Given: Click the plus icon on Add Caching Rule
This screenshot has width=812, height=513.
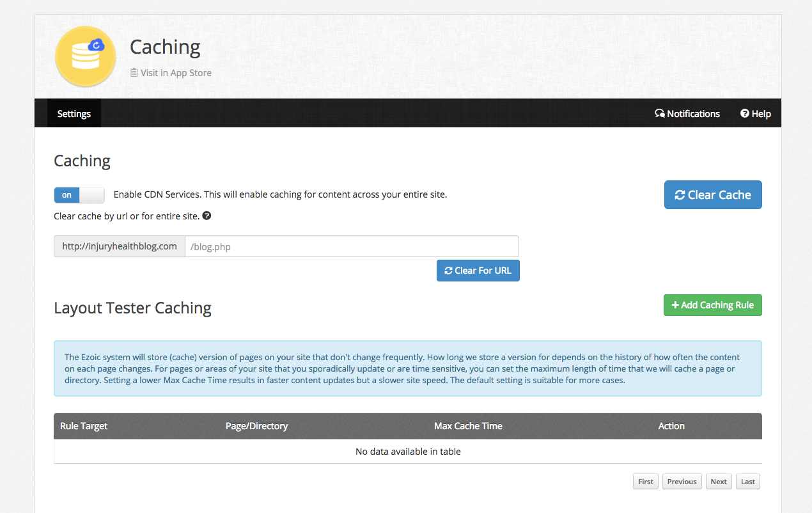Looking at the screenshot, I should (x=675, y=305).
